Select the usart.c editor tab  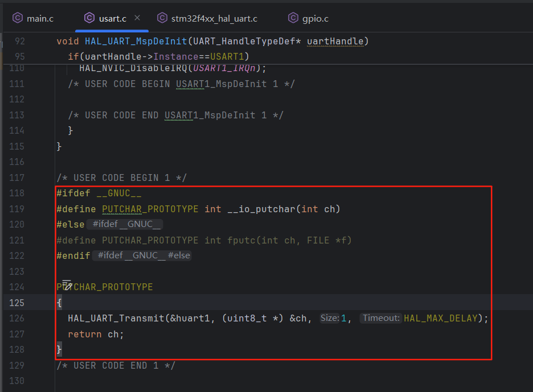(112, 18)
